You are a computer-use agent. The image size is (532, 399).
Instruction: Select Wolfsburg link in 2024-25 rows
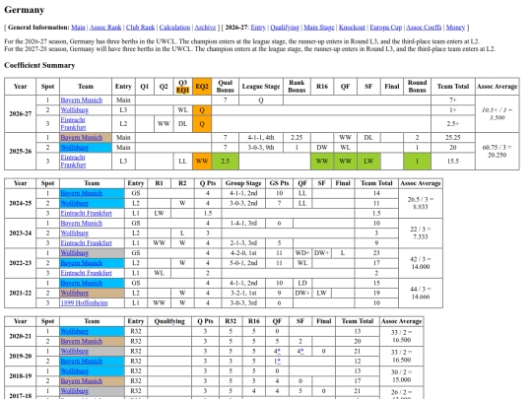[x=74, y=203]
